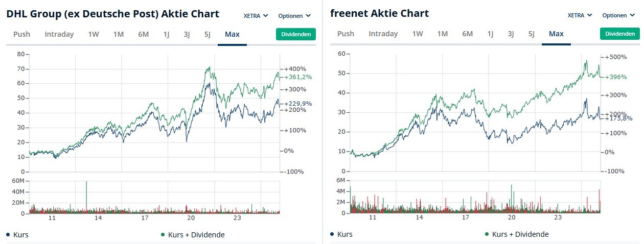Viewport: 644px width, 244px height.
Task: Select Max tab on freenet chart
Action: 556,34
